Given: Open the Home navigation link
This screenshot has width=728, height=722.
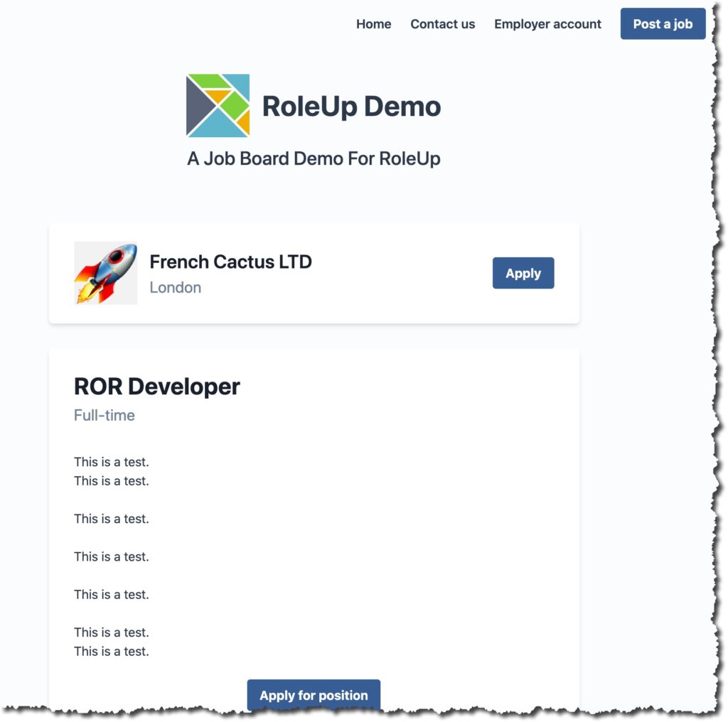Looking at the screenshot, I should point(374,24).
